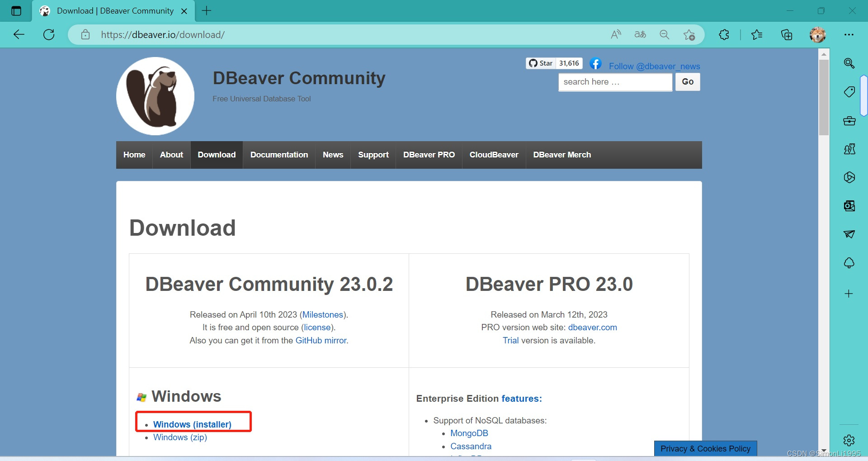This screenshot has height=461, width=868.
Task: Open the sidebar Tools briefcase icon
Action: (849, 121)
